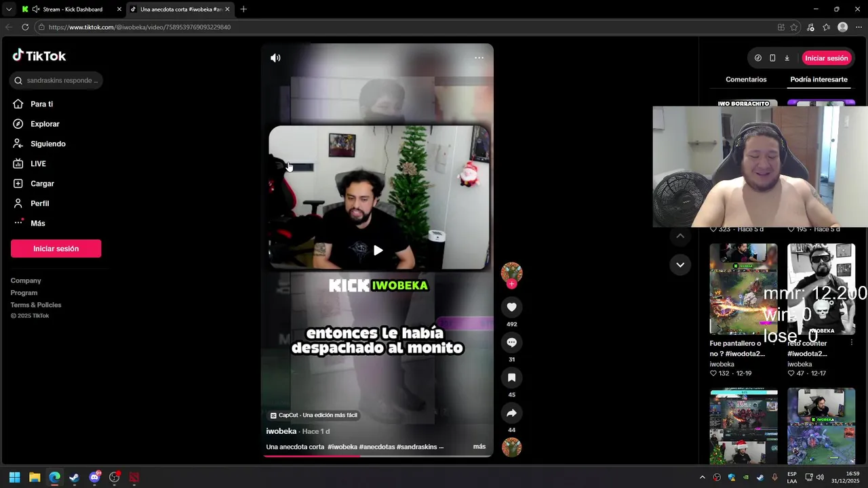Open Steam from taskbar
The image size is (868, 488).
[75, 477]
